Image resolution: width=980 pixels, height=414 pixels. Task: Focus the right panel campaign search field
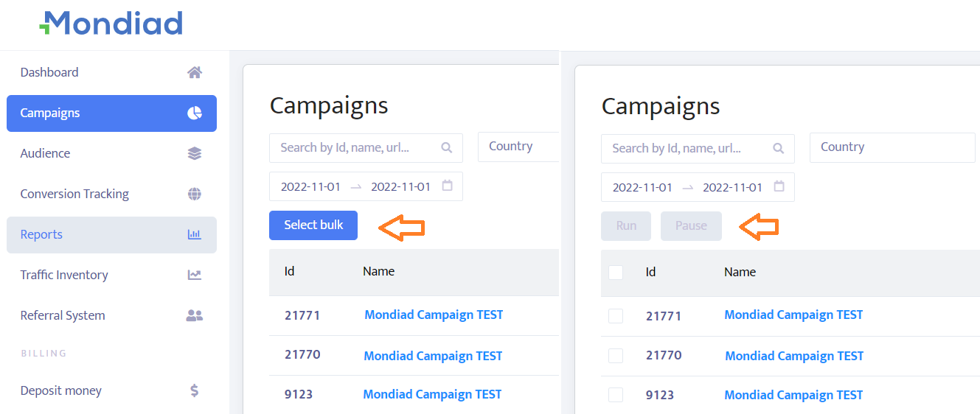pyautogui.click(x=684, y=148)
